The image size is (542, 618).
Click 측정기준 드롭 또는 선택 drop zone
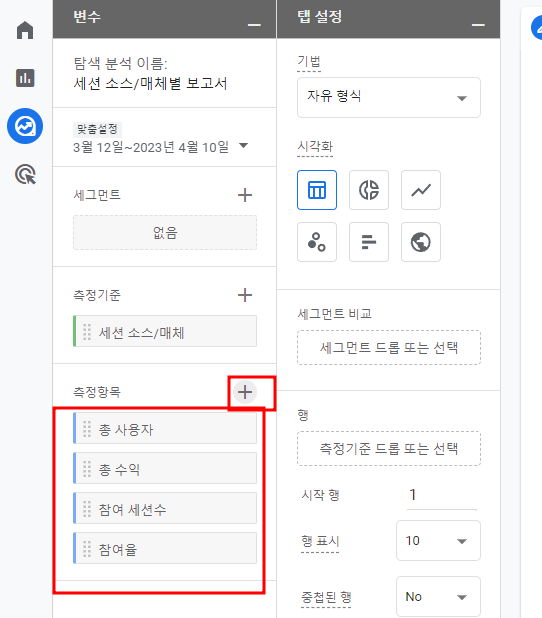tap(389, 449)
